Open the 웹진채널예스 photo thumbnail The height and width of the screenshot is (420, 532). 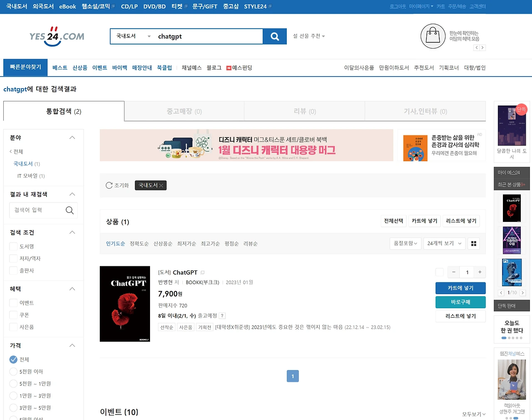click(512, 379)
